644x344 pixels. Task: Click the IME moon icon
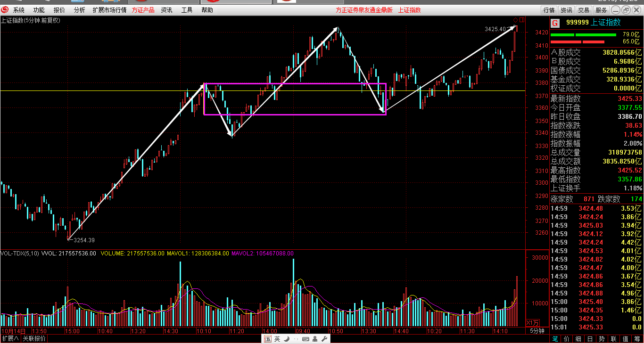point(287,339)
